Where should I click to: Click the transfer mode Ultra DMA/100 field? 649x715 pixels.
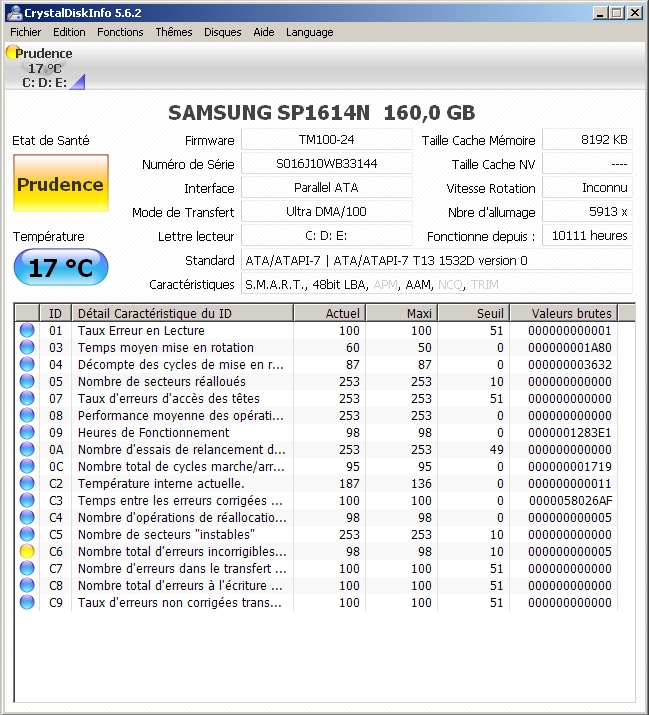click(327, 212)
